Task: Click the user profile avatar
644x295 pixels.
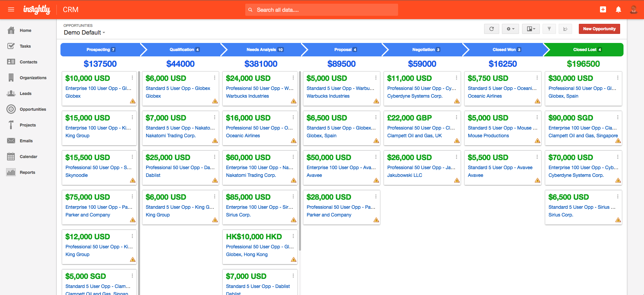Action: tap(634, 9)
